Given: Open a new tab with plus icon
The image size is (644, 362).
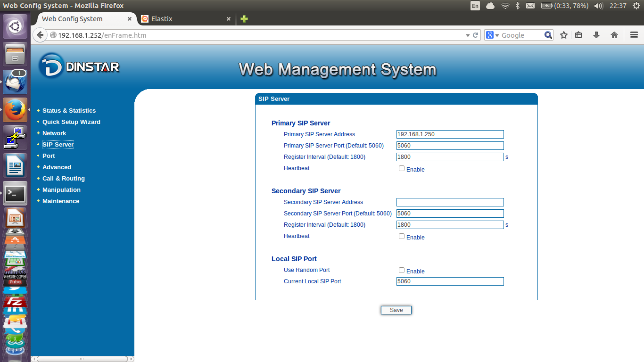Looking at the screenshot, I should coord(244,19).
